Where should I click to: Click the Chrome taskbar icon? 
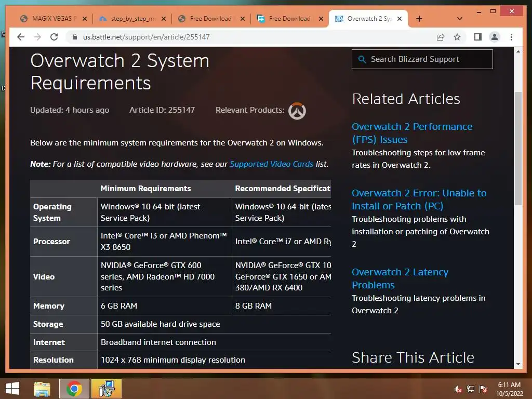click(x=74, y=389)
